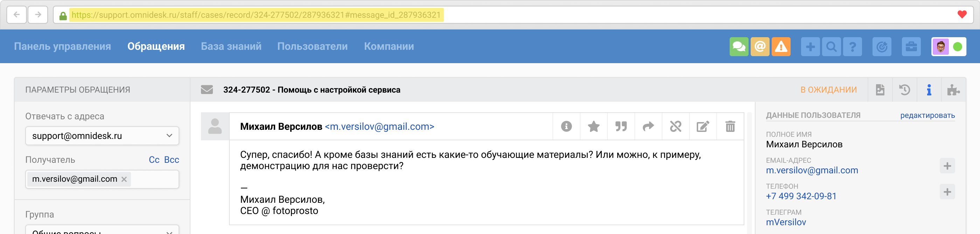Image resolution: width=980 pixels, height=234 pixels.
Task: Click the 'В ОЖИДАНИИ' status selector
Action: click(828, 90)
